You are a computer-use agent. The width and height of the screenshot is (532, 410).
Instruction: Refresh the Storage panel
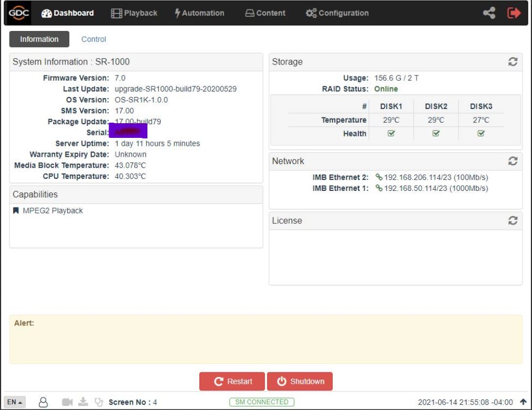pyautogui.click(x=513, y=62)
